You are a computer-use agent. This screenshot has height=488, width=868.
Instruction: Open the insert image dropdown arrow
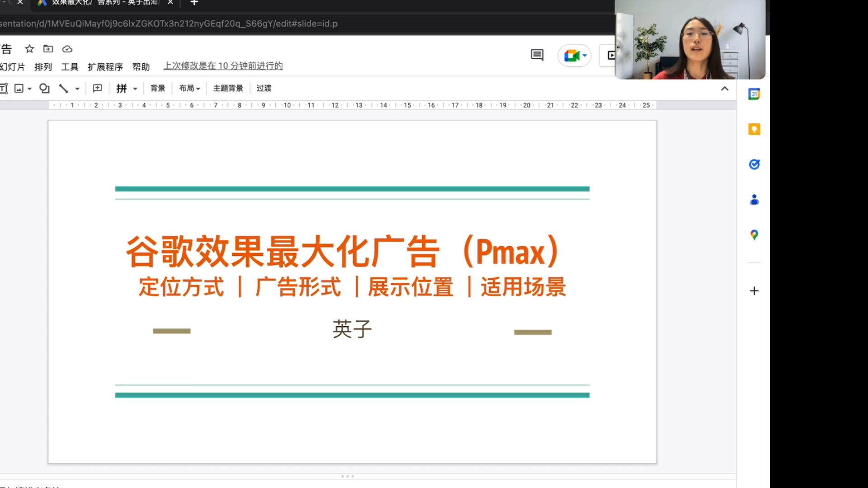click(x=29, y=89)
